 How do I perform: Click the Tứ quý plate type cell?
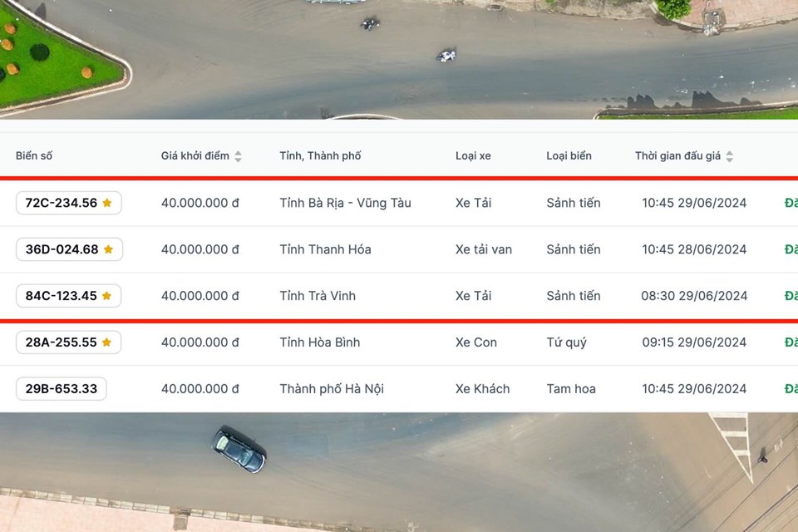[566, 342]
